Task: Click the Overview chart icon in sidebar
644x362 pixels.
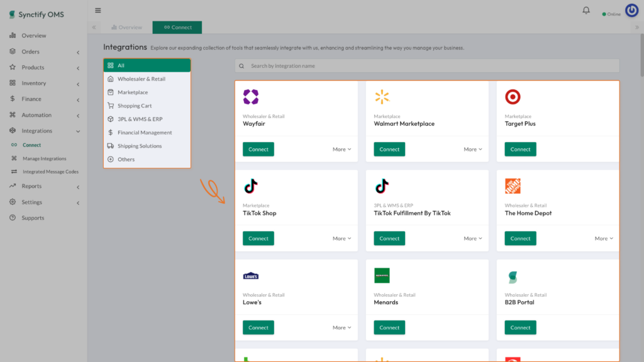Action: (13, 35)
